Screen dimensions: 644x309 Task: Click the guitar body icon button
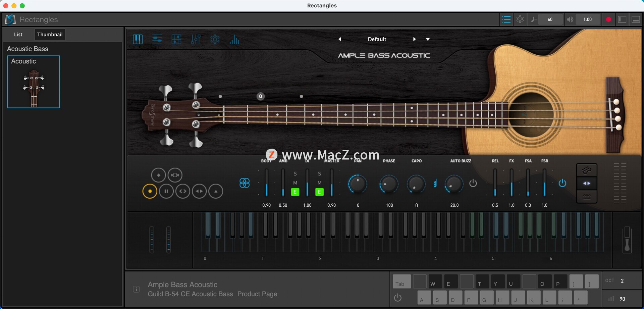pos(587,170)
